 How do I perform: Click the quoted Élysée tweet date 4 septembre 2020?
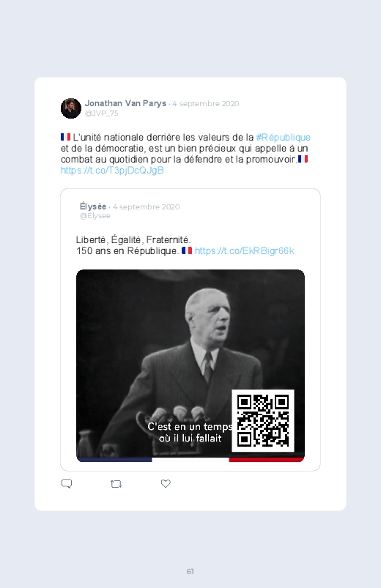[x=147, y=207]
